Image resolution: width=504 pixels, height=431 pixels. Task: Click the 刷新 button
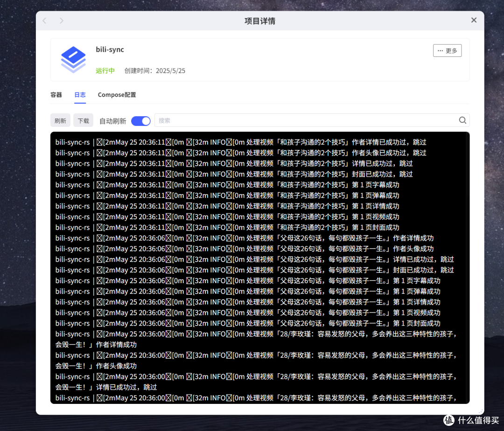coord(60,120)
